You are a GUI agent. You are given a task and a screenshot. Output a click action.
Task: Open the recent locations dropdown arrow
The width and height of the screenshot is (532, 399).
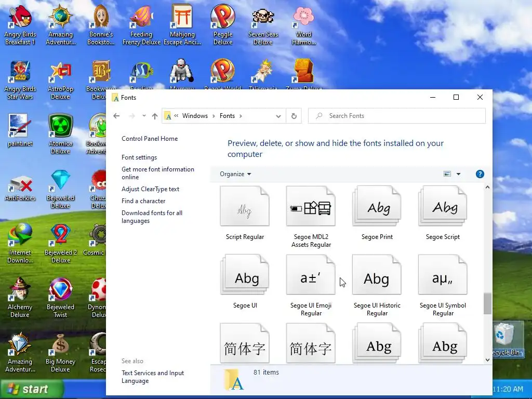(144, 116)
